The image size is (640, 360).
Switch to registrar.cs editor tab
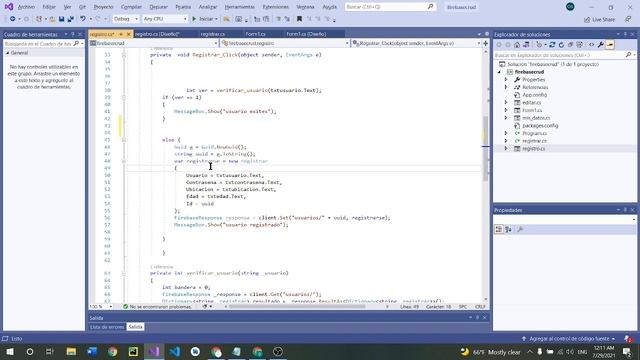(x=213, y=34)
